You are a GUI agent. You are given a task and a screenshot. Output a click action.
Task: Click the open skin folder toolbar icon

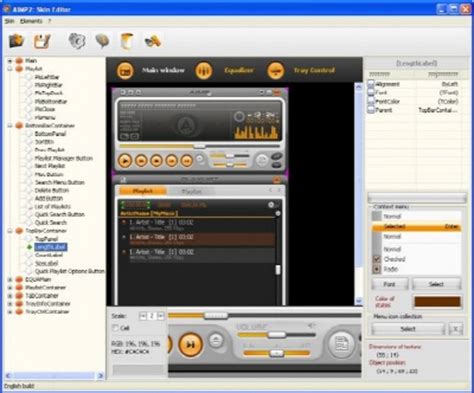coord(16,41)
